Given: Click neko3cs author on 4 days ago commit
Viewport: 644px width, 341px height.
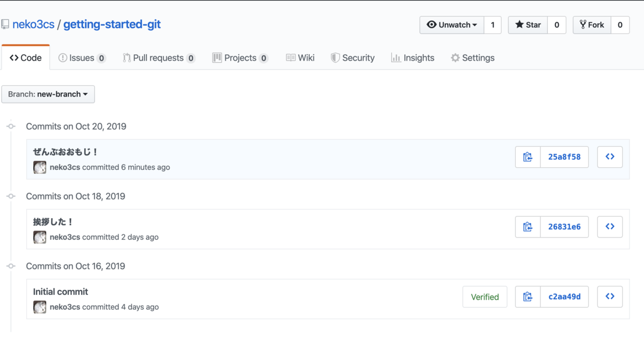Looking at the screenshot, I should tap(65, 307).
